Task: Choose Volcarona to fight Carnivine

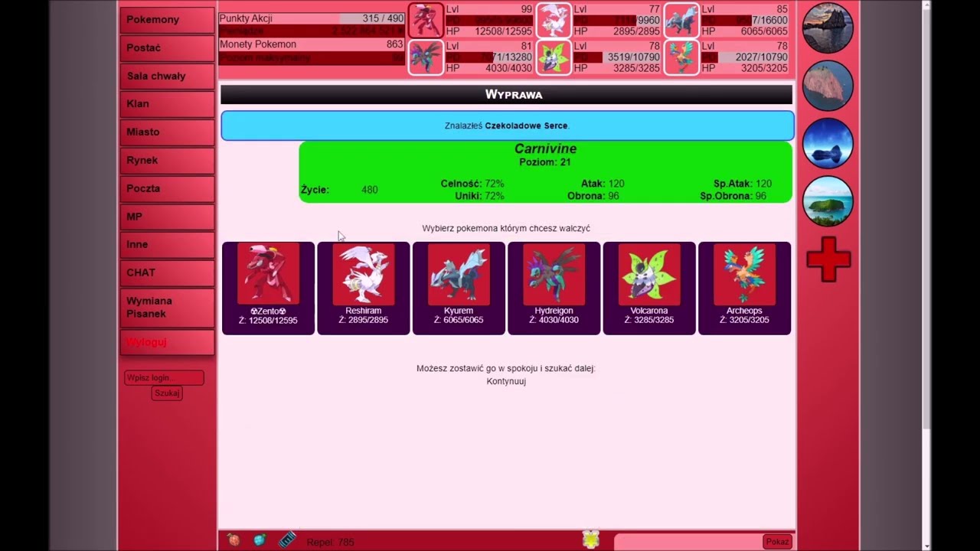Action: click(649, 288)
